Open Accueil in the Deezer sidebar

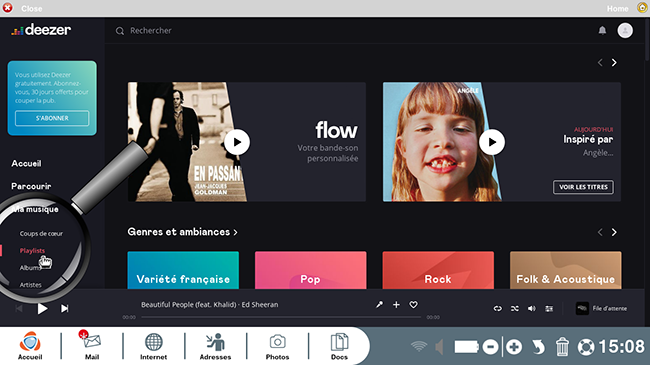pyautogui.click(x=27, y=163)
